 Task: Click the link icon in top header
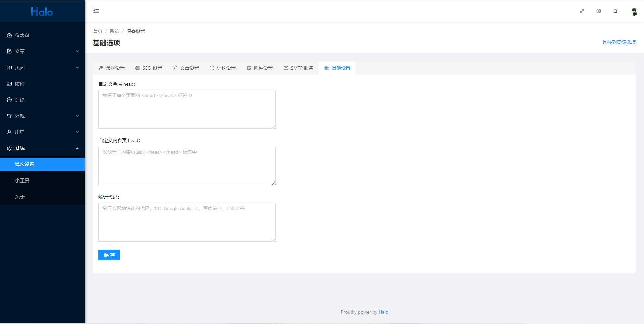coord(582,11)
